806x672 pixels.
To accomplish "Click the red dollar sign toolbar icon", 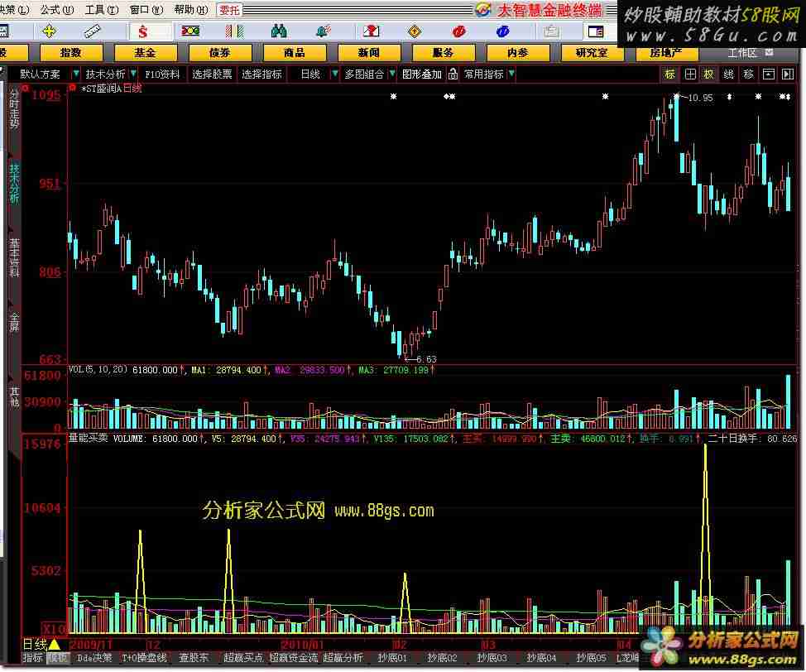I will [x=142, y=32].
